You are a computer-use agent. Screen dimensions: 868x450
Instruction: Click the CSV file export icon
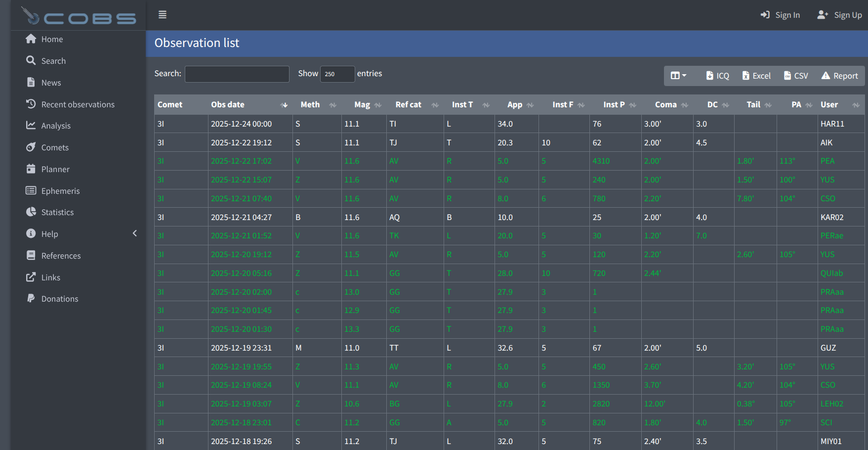tap(787, 76)
